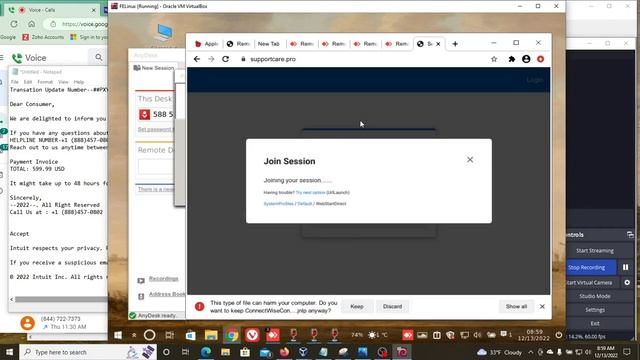Open Edge from host taskbar
This screenshot has height=360, width=640.
tap(206, 352)
